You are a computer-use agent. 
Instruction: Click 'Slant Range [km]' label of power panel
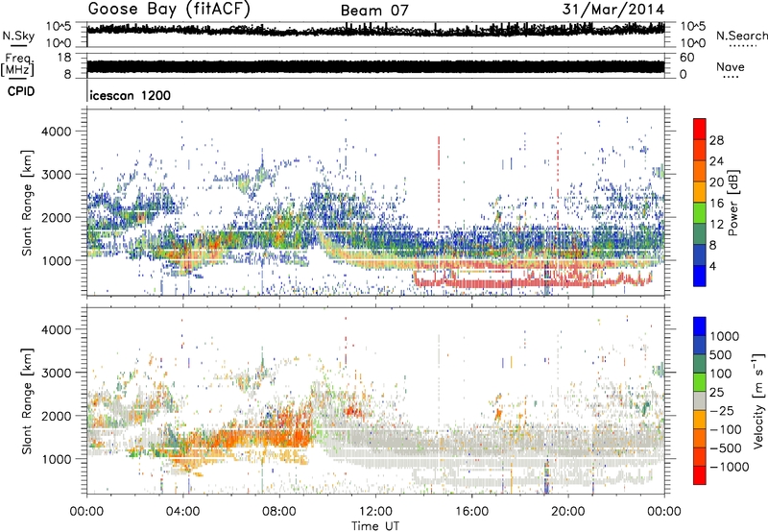click(27, 203)
